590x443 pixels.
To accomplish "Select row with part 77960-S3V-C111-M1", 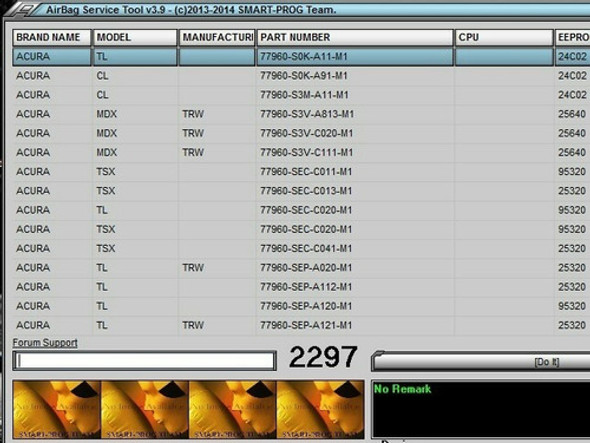I will pos(301,153).
